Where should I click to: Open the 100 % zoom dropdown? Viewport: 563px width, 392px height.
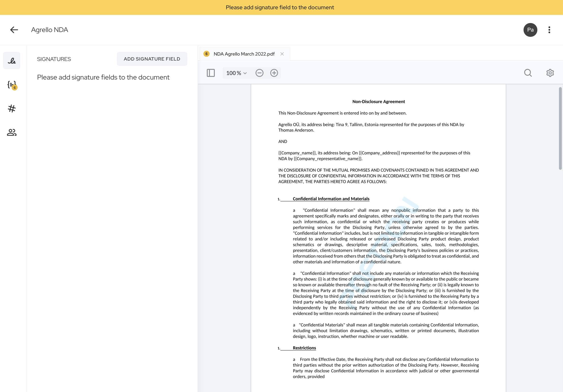(x=236, y=73)
